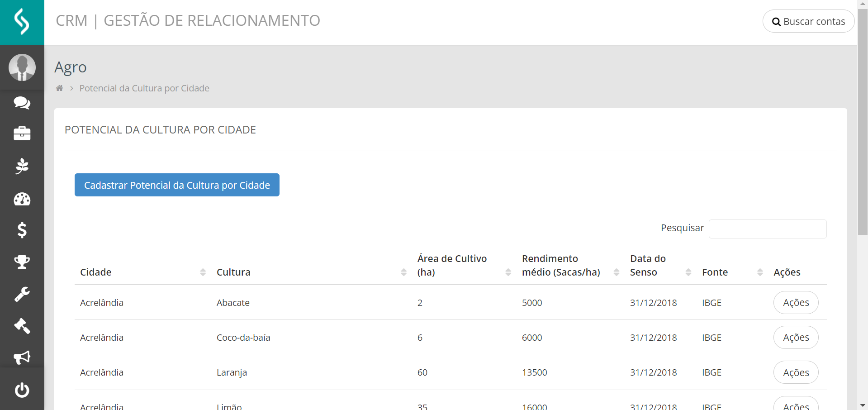Click the Potencial da Cultura por Cidade breadcrumb
The width and height of the screenshot is (868, 410).
click(x=144, y=88)
